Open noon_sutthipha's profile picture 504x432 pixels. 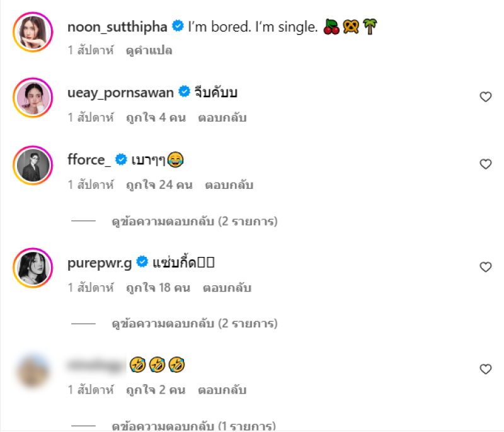32,30
